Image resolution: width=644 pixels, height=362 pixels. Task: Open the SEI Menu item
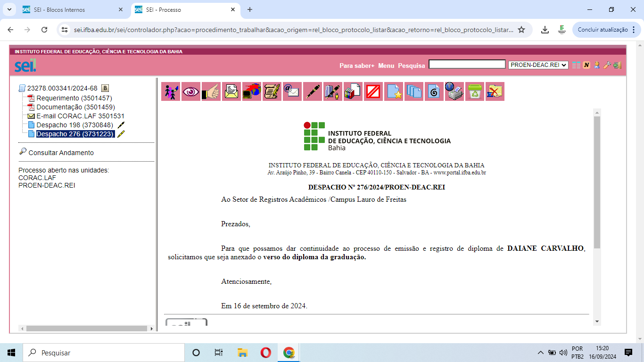[x=386, y=66]
